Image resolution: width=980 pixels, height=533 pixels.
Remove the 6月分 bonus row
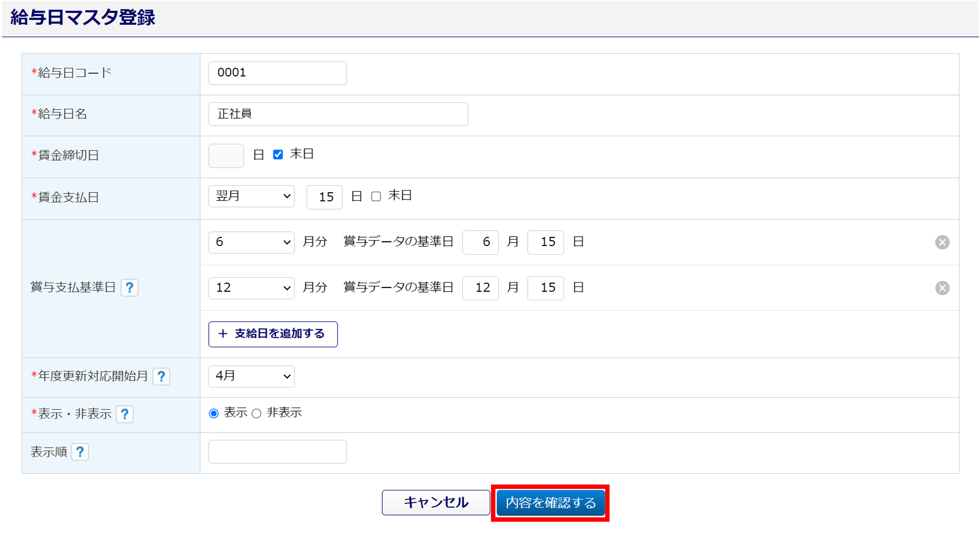[x=942, y=242]
